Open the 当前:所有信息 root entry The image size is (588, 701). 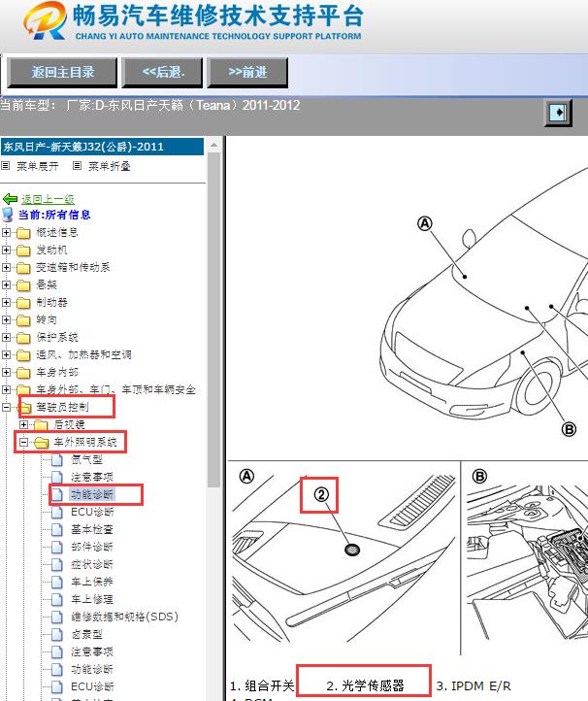click(x=54, y=215)
